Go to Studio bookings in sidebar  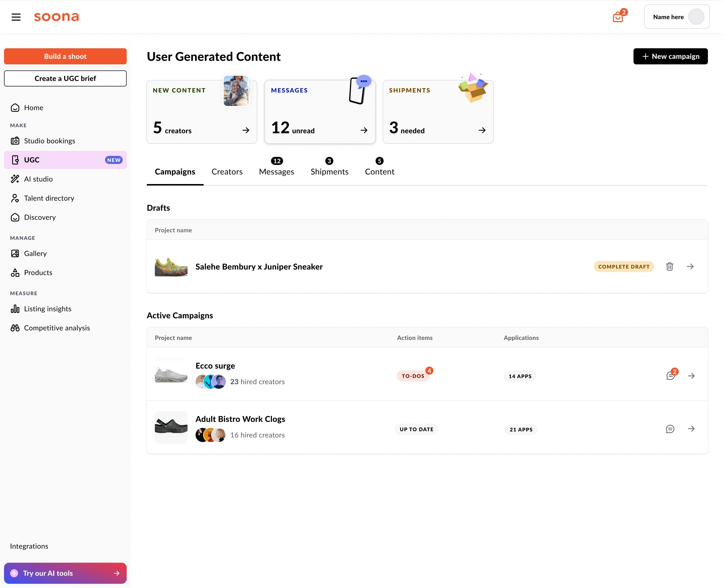pyautogui.click(x=50, y=140)
